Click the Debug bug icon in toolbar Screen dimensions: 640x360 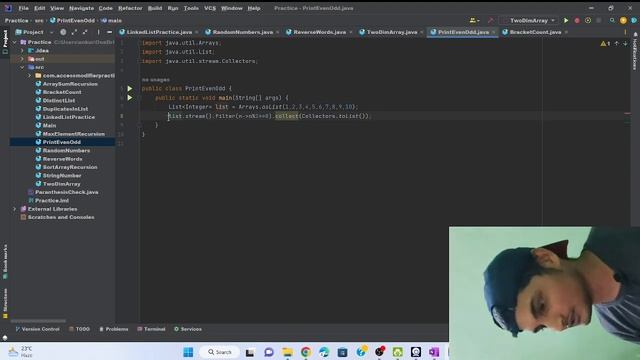[x=577, y=20]
